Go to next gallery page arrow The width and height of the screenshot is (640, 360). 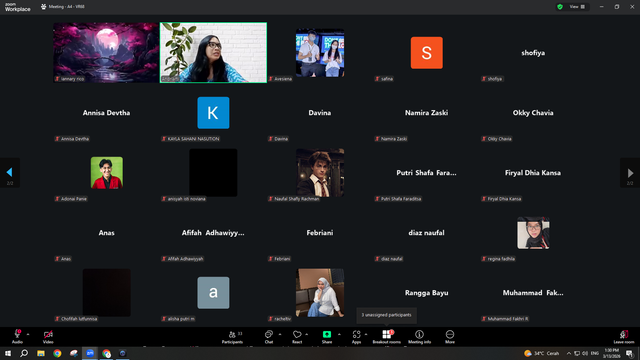coord(630,173)
